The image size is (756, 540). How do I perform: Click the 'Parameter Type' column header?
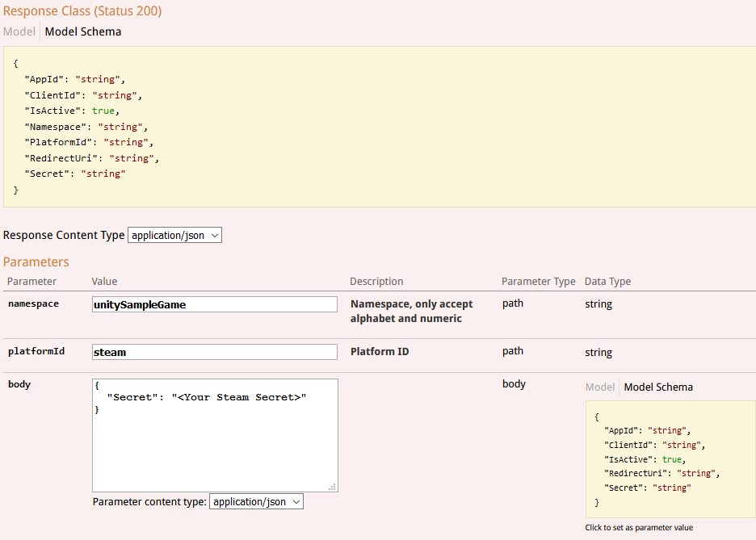tap(539, 282)
